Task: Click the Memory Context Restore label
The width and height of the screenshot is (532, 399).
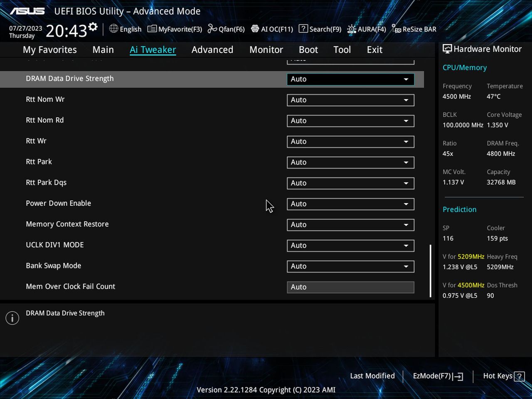Action: pos(67,224)
